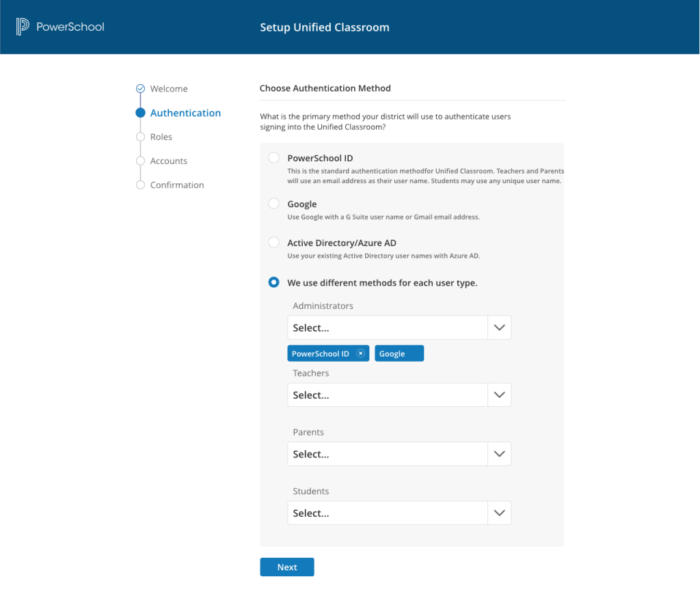
Task: Select Active Directory/Azure AD radio button
Action: (x=273, y=243)
